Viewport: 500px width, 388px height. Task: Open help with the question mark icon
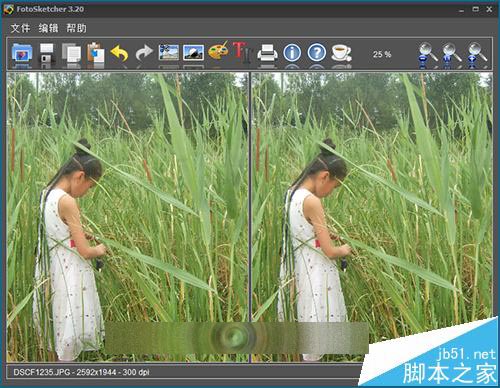(317, 52)
